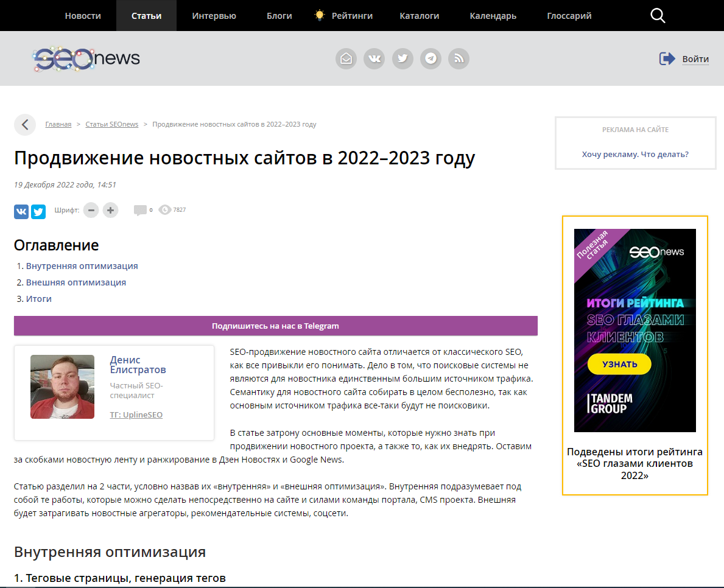Go back with the round arrow button
724x588 pixels.
25,125
